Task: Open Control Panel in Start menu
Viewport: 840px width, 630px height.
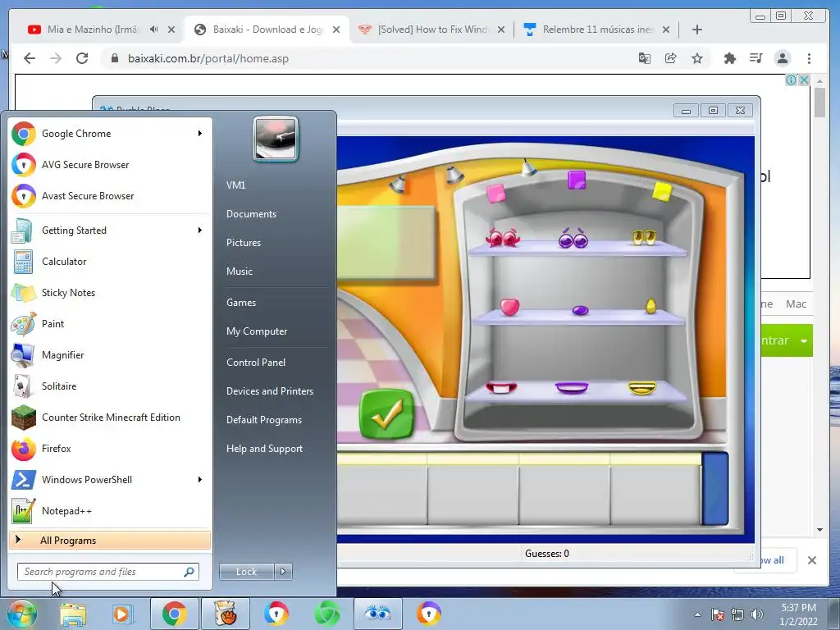Action: click(256, 362)
